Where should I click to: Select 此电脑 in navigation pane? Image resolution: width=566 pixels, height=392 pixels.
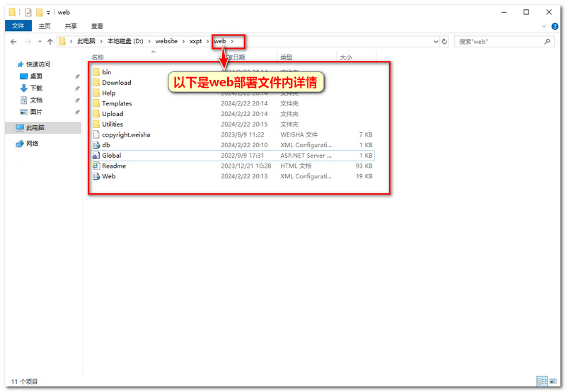point(35,128)
